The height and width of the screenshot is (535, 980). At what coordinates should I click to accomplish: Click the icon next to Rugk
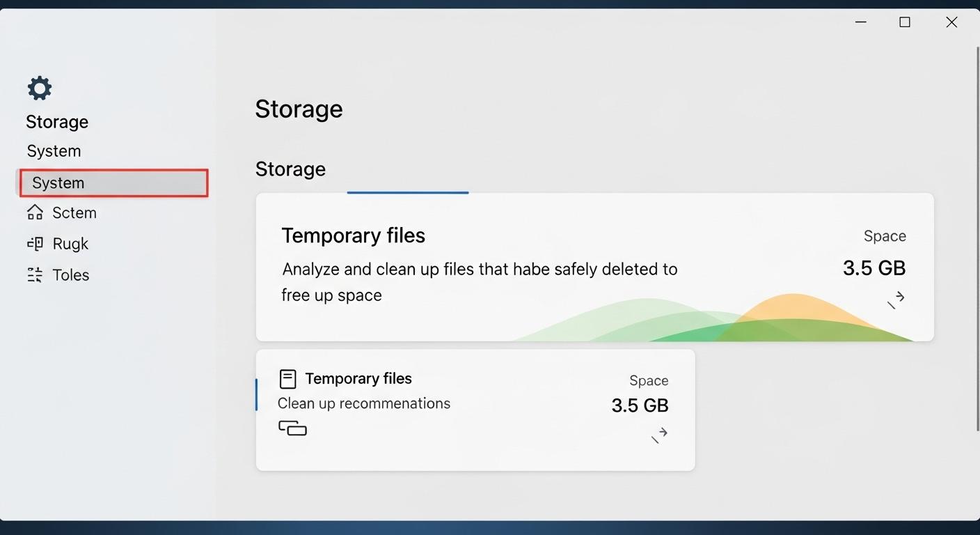click(35, 244)
